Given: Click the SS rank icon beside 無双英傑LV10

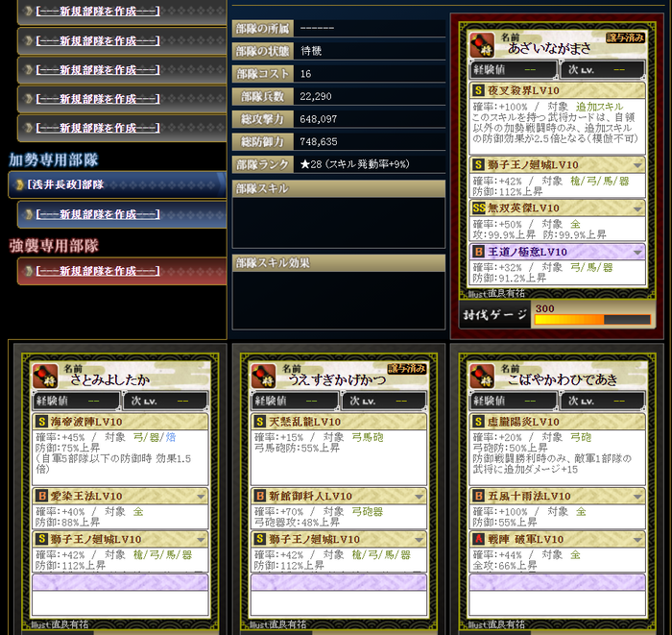Looking at the screenshot, I should point(479,208).
